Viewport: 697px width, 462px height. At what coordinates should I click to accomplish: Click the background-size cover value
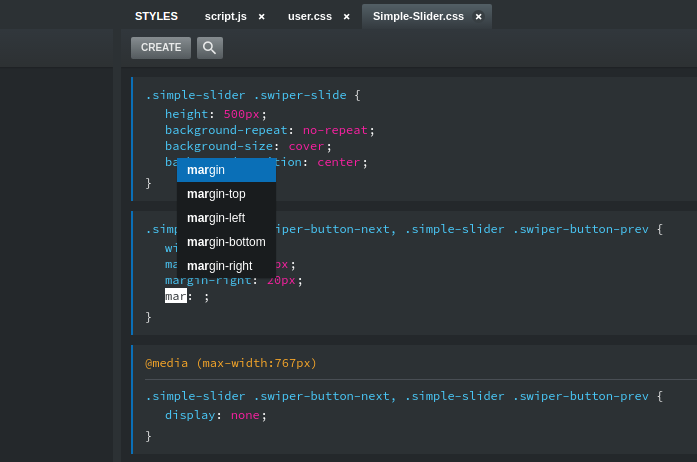[x=307, y=146]
